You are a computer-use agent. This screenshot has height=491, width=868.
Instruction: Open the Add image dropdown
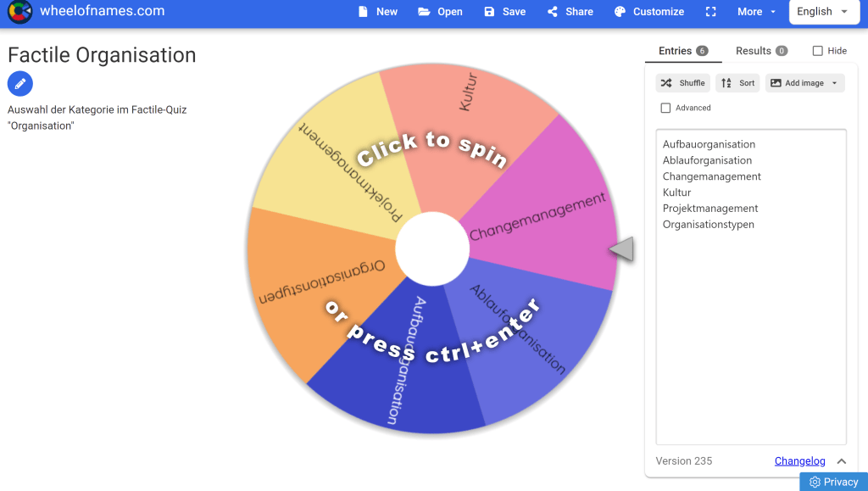click(804, 83)
